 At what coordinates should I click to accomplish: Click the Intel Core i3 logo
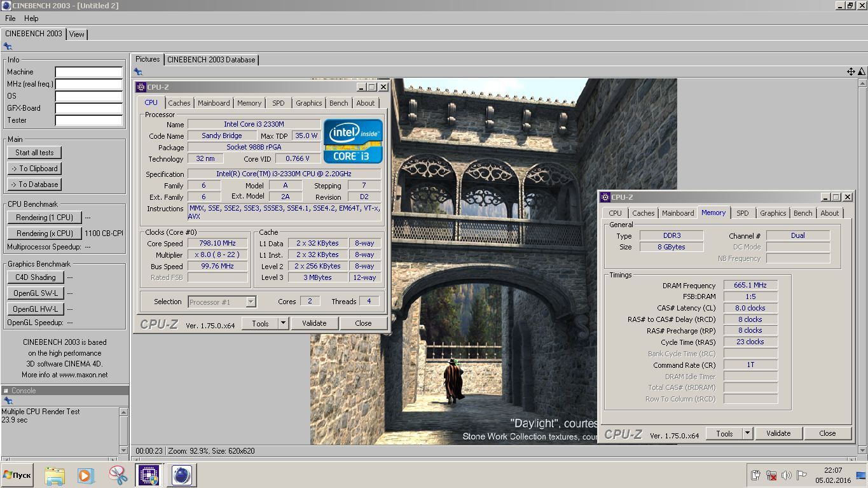tap(353, 141)
